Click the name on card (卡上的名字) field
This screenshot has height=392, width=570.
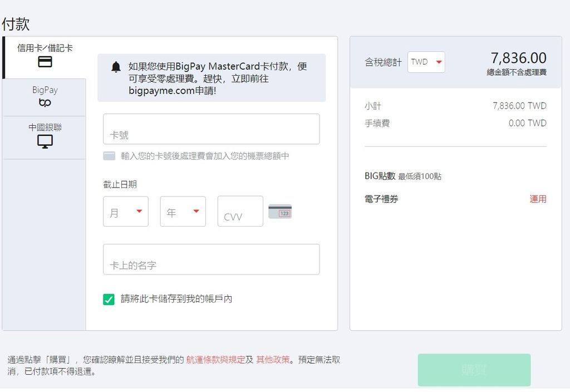(212, 260)
